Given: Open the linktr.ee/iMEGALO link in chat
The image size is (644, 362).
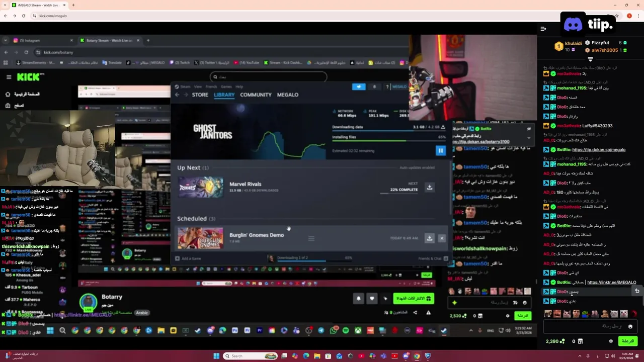Looking at the screenshot, I should click(x=611, y=283).
